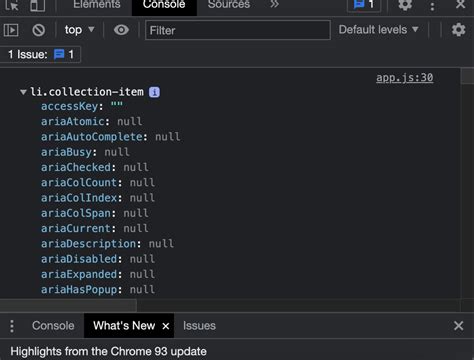This screenshot has width=474, height=360.
Task: Select the ariaBusy property
Action: 66,152
